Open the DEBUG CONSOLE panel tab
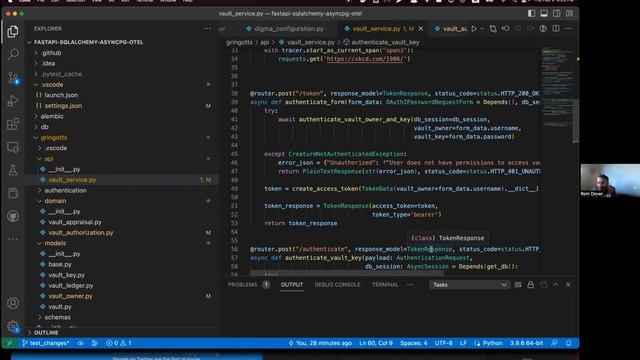 click(337, 284)
